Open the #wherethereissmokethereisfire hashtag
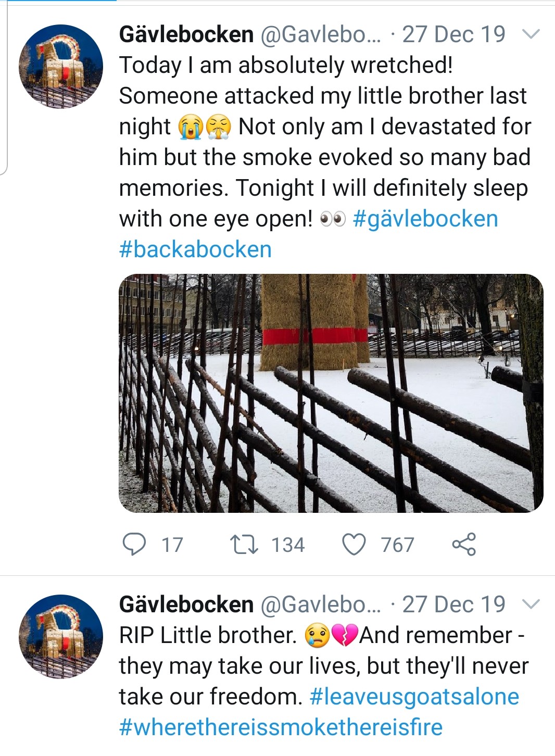555x756 pixels. [x=281, y=727]
